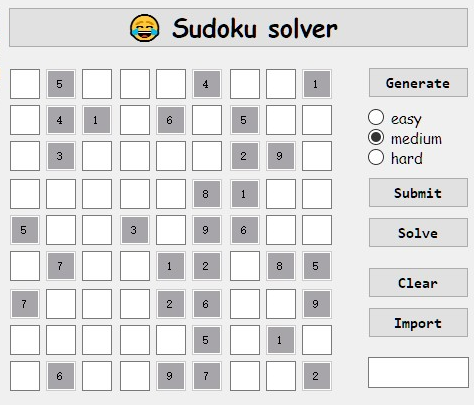This screenshot has height=405, width=474.
Task: Select empty cell between 6 and 5 in second row
Action: click(207, 120)
